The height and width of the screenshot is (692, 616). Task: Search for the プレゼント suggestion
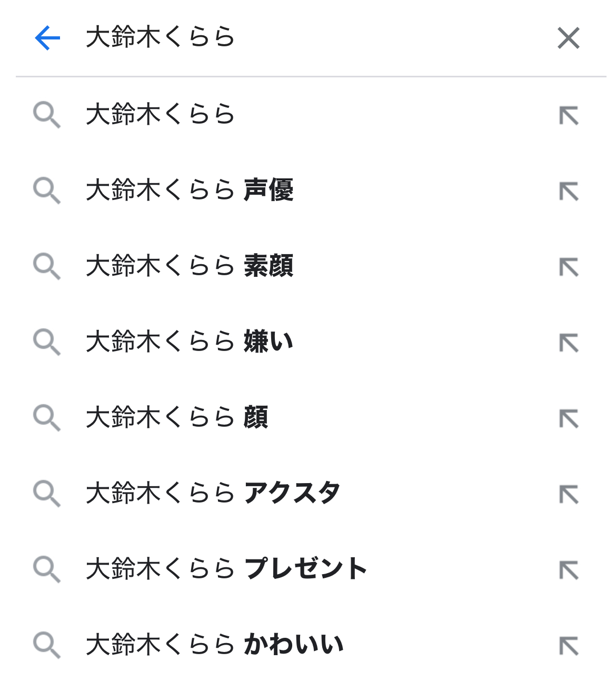[226, 569]
